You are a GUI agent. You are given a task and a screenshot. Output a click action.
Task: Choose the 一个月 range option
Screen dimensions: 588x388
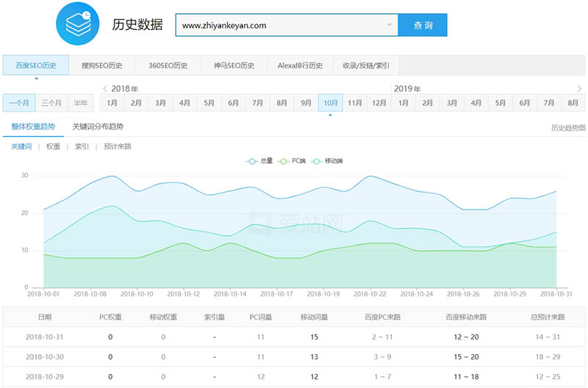(19, 103)
